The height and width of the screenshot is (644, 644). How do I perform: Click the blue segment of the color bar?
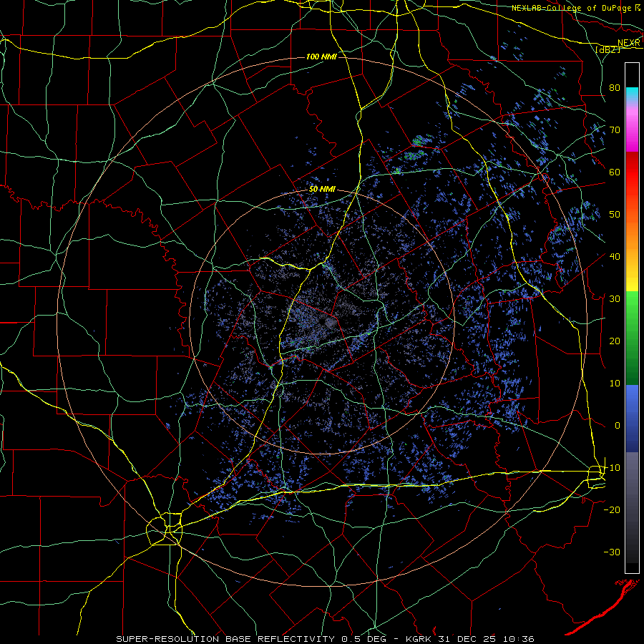(x=632, y=419)
